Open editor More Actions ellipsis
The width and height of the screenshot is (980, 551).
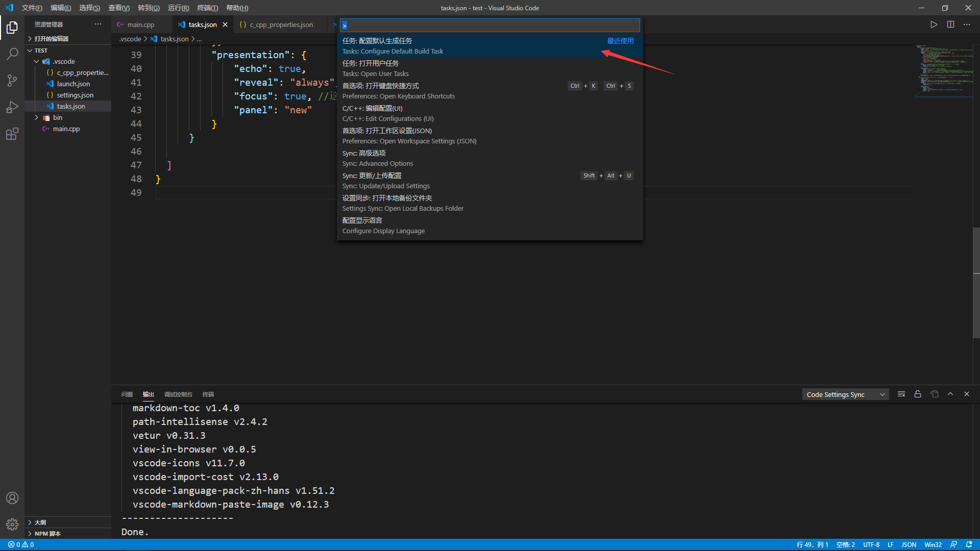point(967,24)
